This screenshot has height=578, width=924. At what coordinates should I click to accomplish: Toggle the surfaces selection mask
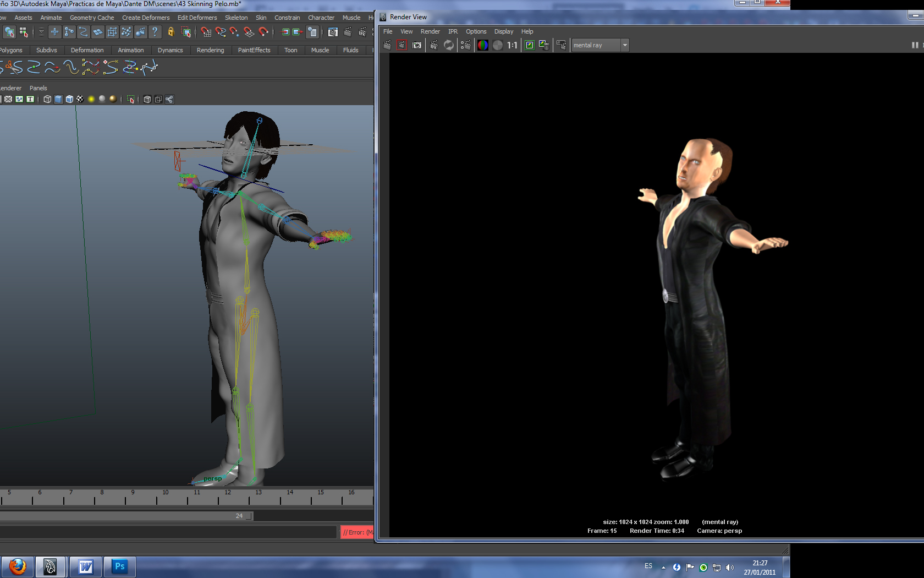click(97, 32)
